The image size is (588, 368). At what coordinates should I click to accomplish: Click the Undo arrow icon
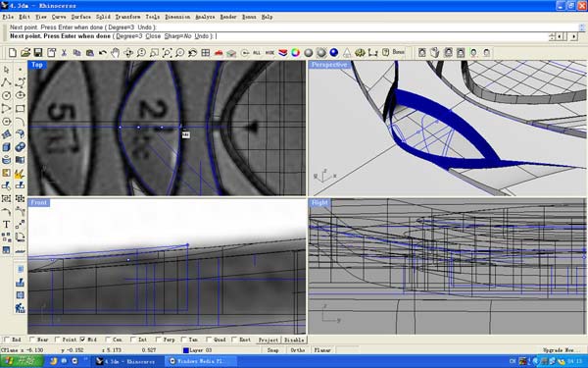[x=102, y=53]
